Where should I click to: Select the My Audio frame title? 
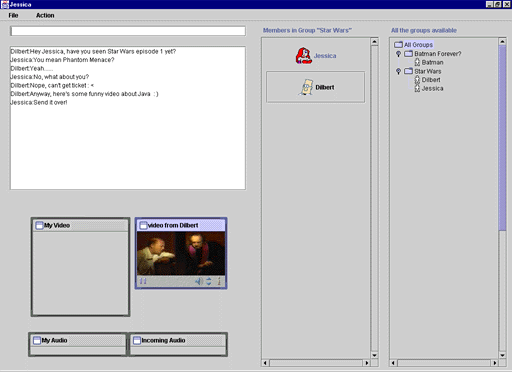tap(54, 340)
